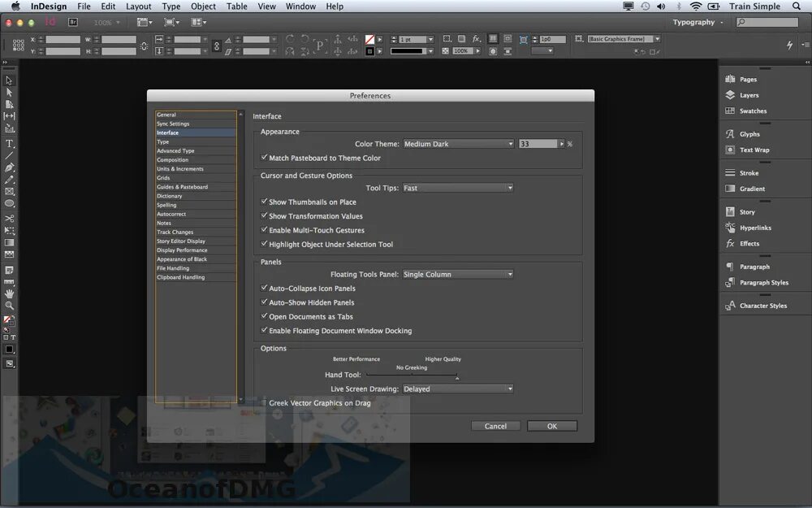This screenshot has height=508, width=812.
Task: Select the Hand tool
Action: pos(9,293)
